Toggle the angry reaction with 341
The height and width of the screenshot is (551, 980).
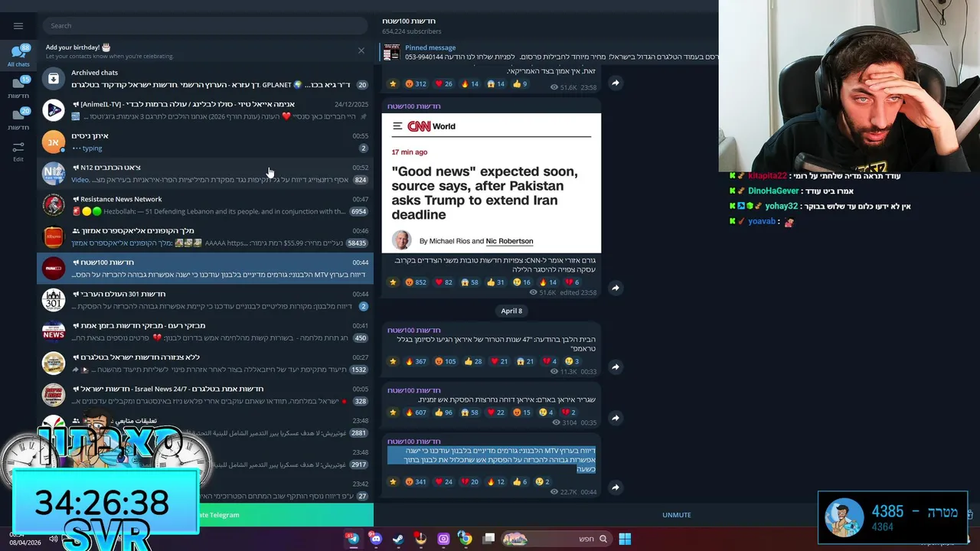(x=416, y=481)
